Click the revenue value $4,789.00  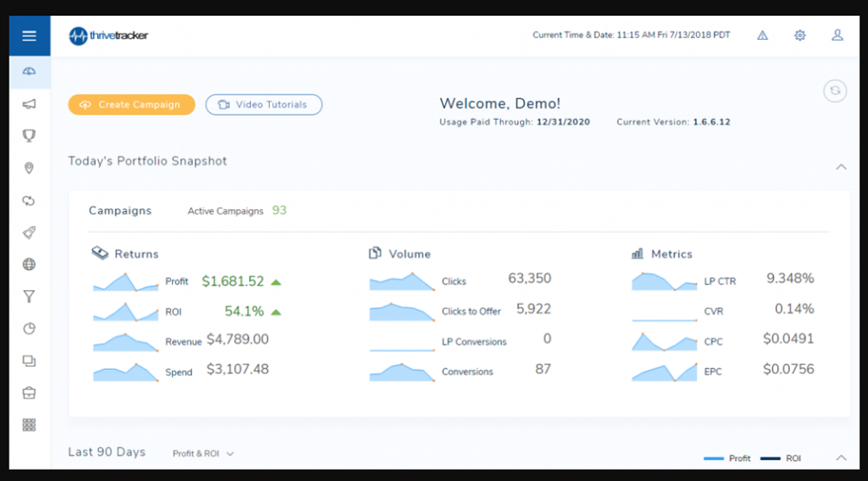(238, 339)
